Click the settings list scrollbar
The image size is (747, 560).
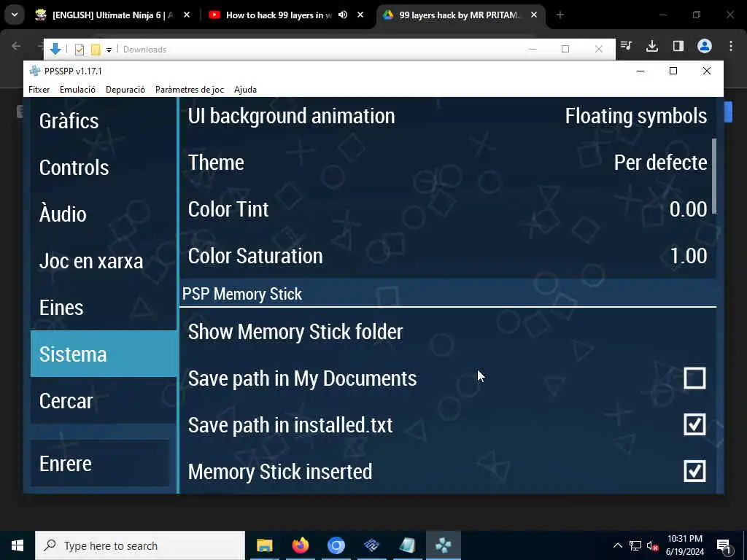714,176
